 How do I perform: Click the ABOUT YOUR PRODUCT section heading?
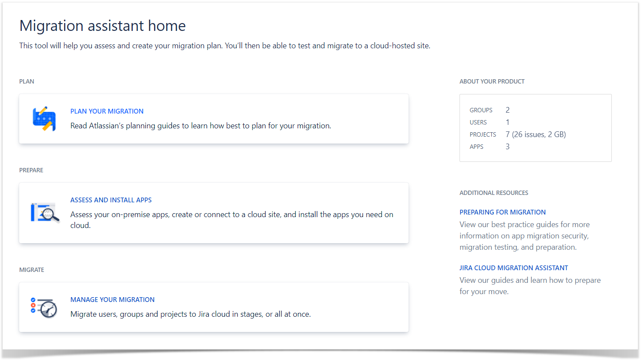point(492,81)
